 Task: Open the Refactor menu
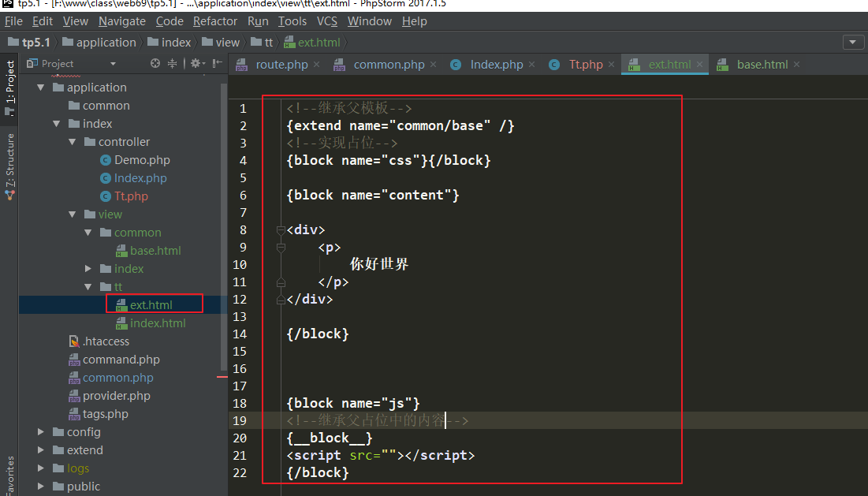pyautogui.click(x=214, y=21)
